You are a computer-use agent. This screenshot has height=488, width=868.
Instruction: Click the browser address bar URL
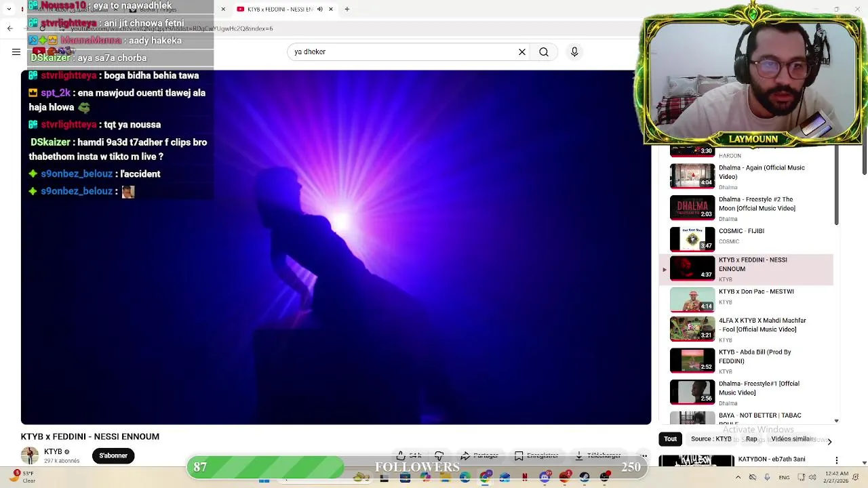[x=172, y=28]
